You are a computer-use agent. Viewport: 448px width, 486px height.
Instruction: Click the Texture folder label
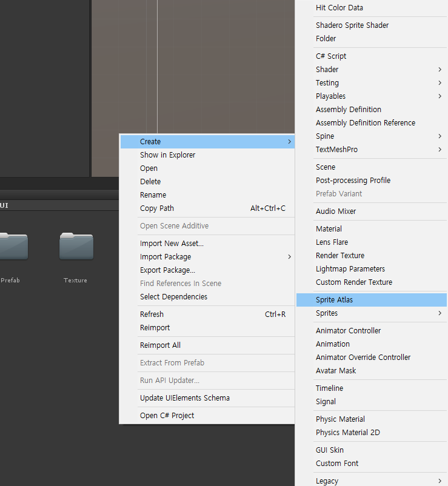click(x=75, y=280)
